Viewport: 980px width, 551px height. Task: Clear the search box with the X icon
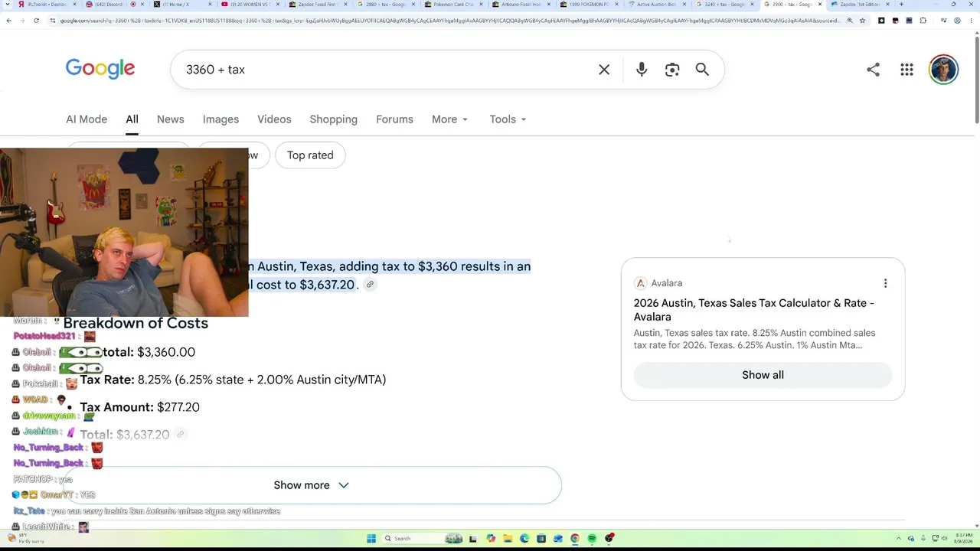604,70
